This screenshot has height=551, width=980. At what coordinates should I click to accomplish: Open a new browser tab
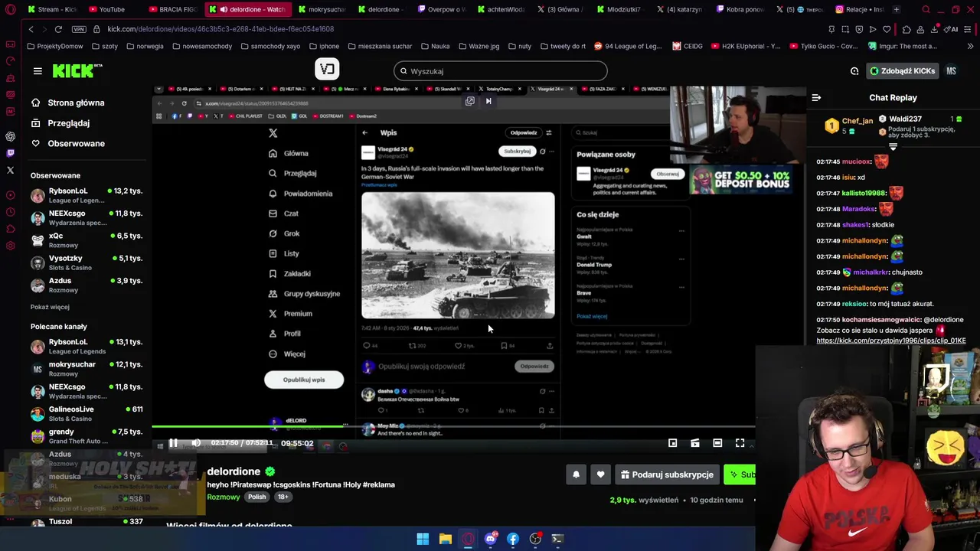(x=897, y=9)
